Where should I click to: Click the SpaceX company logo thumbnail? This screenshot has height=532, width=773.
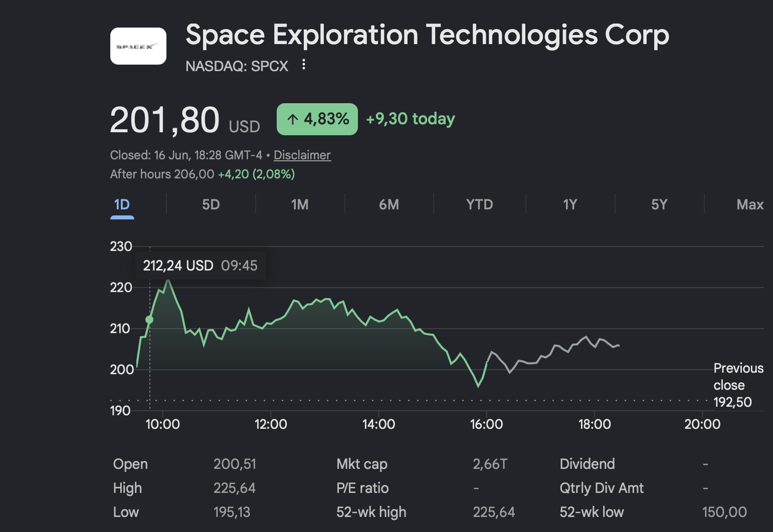(138, 46)
